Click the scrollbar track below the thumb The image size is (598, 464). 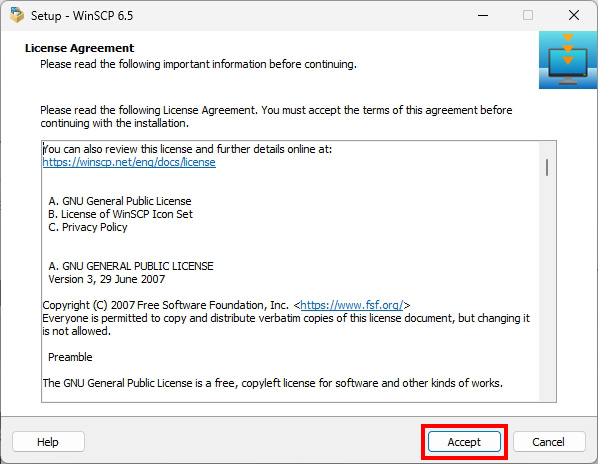[x=547, y=286]
